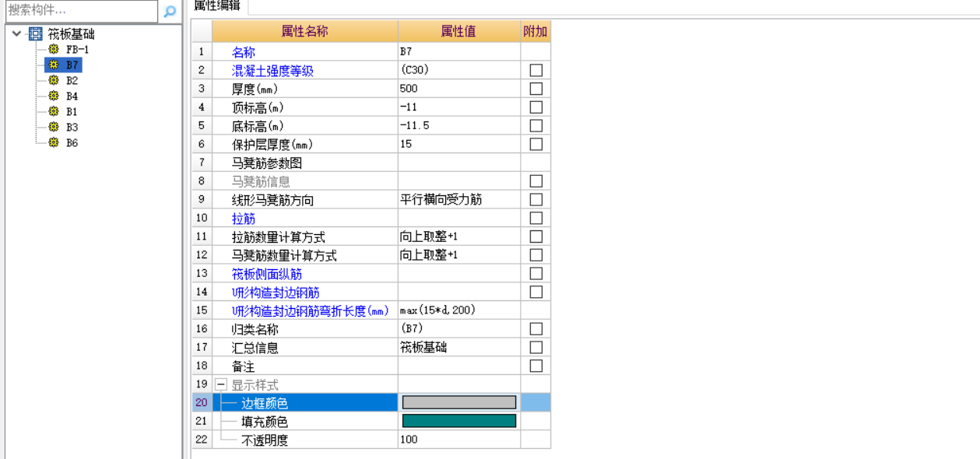980x459 pixels.
Task: Click the 筏板基础 root node icon
Action: (35, 33)
